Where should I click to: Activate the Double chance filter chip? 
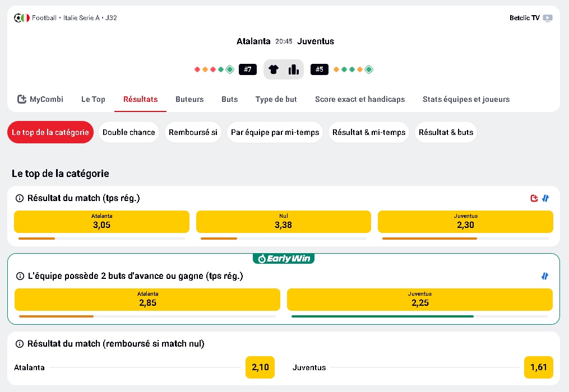(128, 132)
